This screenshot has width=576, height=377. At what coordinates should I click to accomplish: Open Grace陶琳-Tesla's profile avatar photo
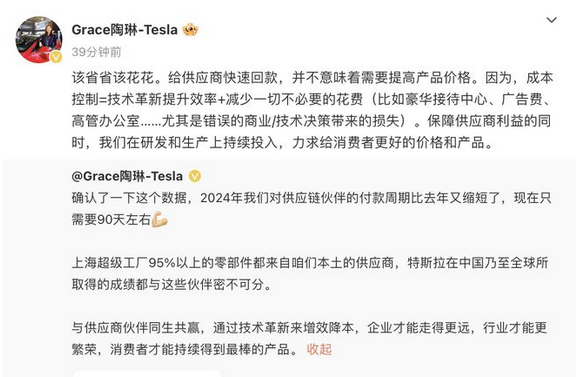click(x=39, y=39)
